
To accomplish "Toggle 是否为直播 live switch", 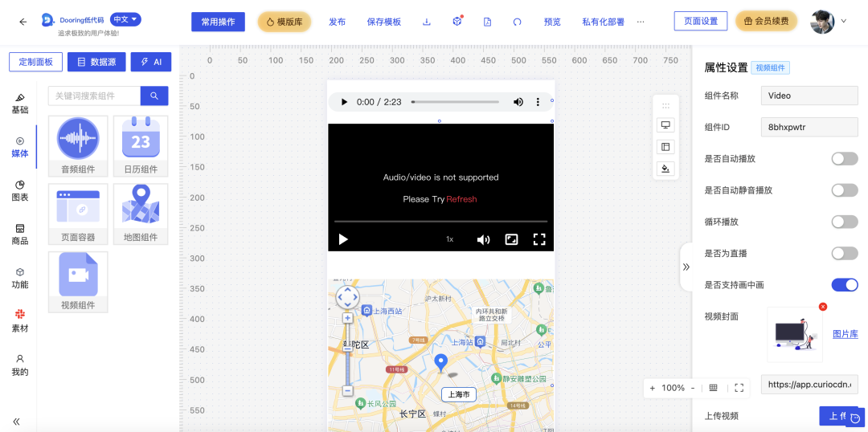I will point(845,253).
